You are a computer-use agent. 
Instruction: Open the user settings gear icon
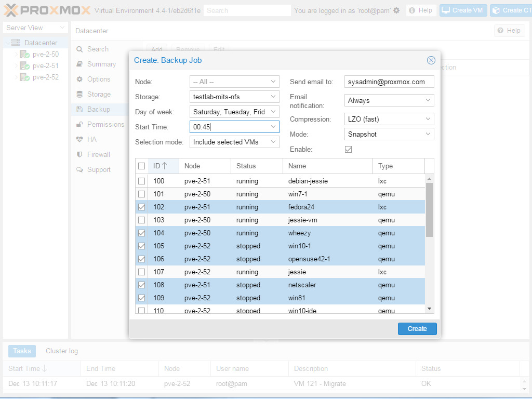396,10
